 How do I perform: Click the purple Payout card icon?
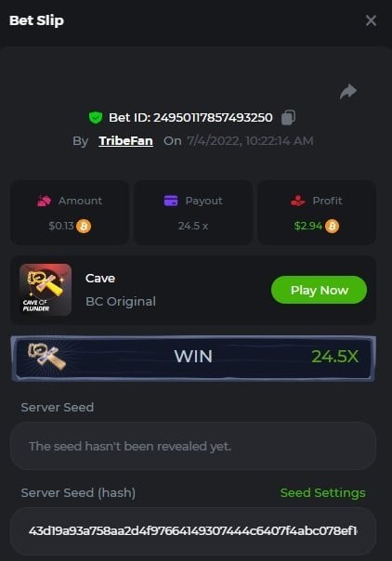click(x=171, y=201)
